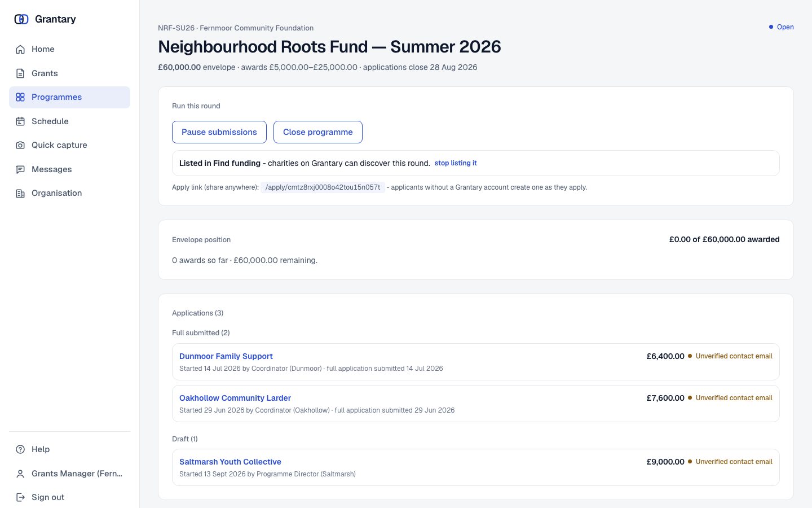Viewport: 812px width, 508px height.
Task: Click the Organisation building icon
Action: (20, 193)
